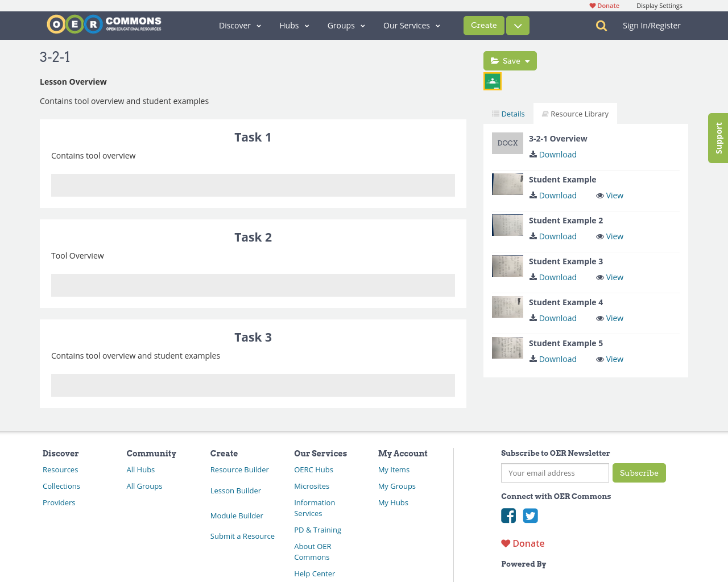Open the Resource Library tab
The height and width of the screenshot is (582, 728).
point(575,113)
